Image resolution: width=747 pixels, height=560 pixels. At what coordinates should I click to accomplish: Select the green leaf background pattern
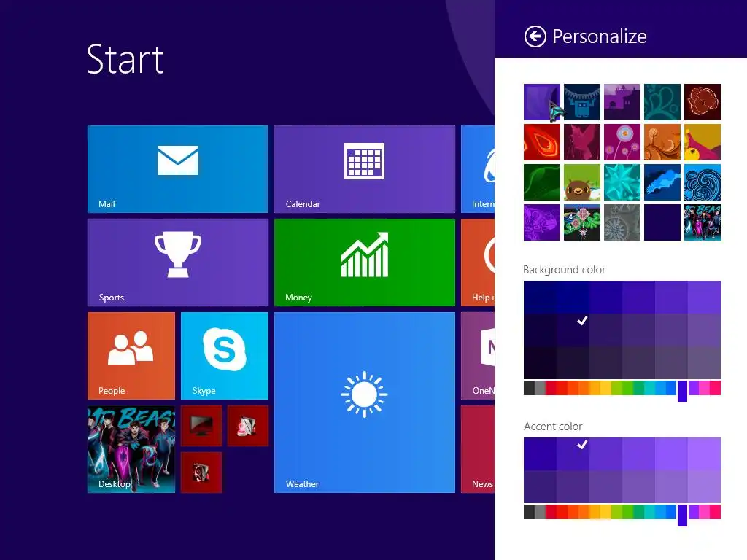coord(542,182)
